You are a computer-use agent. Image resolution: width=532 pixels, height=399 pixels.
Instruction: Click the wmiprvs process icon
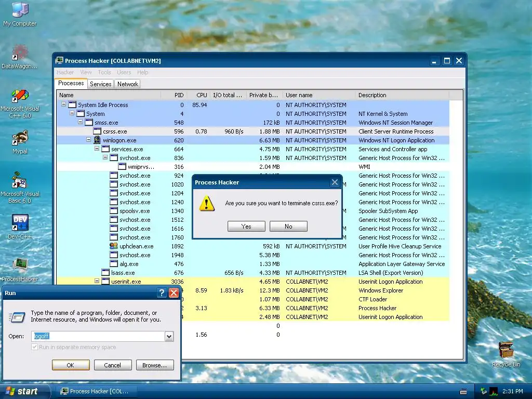coord(122,167)
